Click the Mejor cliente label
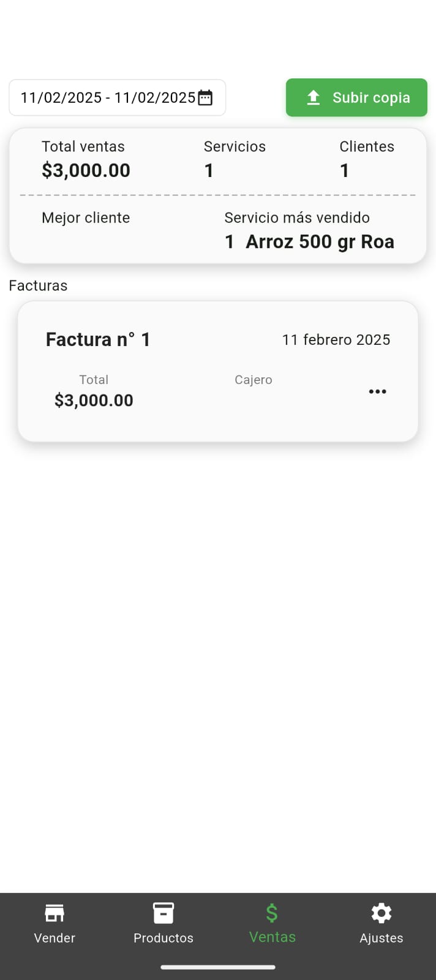436x980 pixels. [x=86, y=217]
